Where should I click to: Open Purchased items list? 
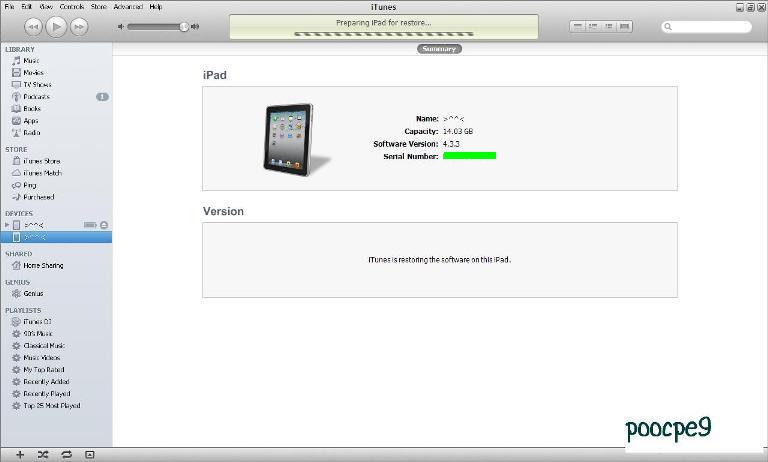click(x=39, y=197)
